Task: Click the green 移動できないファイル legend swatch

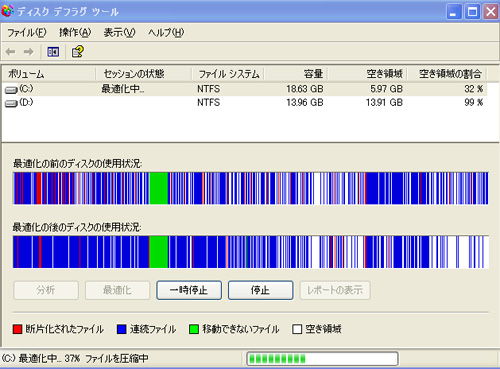Action: click(x=194, y=329)
